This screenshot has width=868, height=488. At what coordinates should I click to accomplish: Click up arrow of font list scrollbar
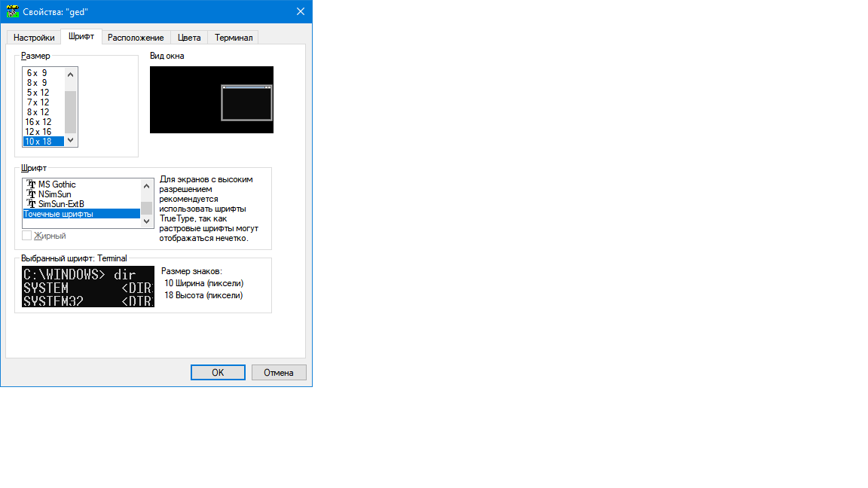[147, 186]
